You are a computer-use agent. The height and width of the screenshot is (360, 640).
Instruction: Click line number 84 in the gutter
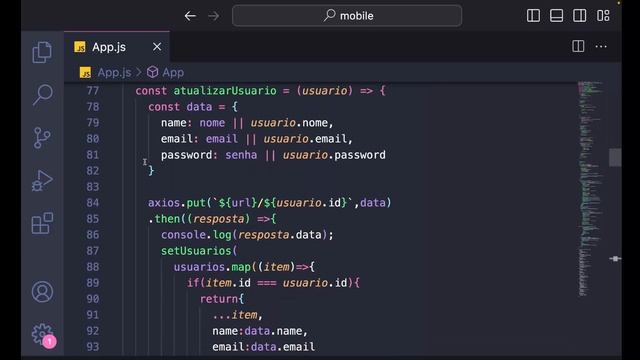(x=93, y=203)
